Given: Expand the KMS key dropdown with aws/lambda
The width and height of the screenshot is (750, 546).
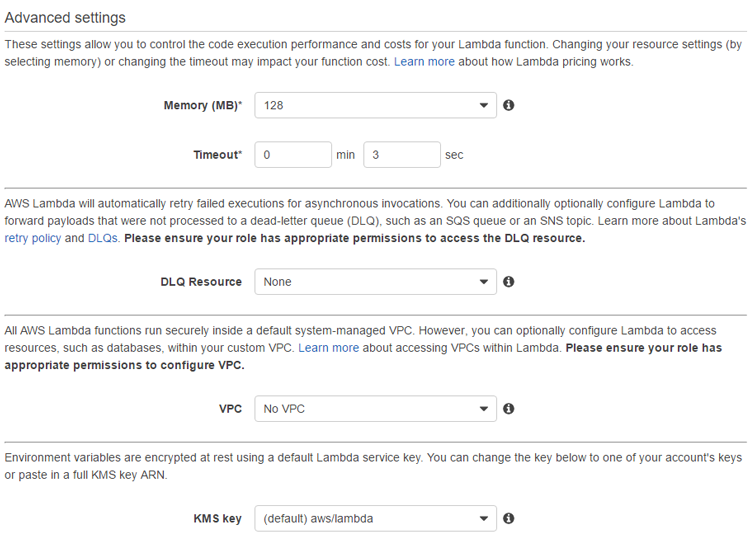Looking at the screenshot, I should tap(375, 519).
